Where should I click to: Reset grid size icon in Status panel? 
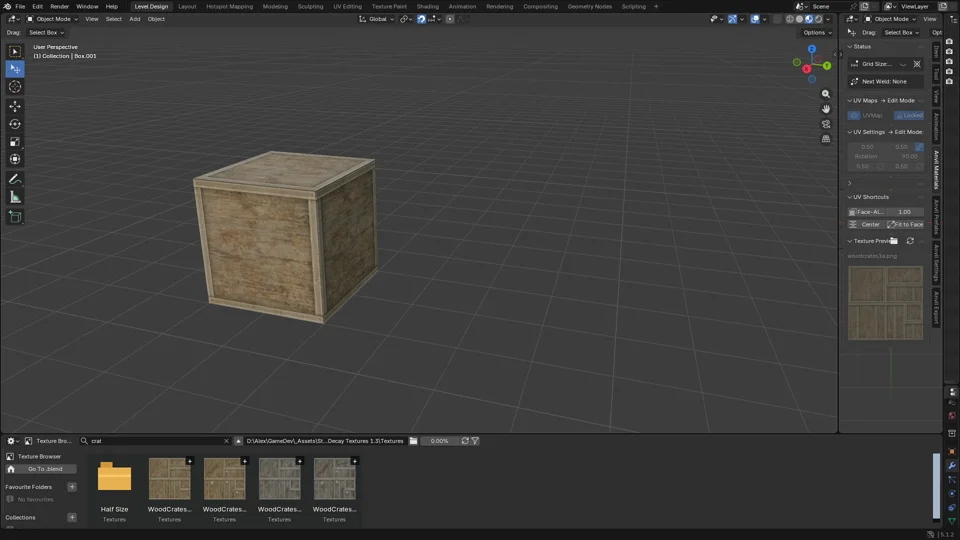[x=917, y=64]
